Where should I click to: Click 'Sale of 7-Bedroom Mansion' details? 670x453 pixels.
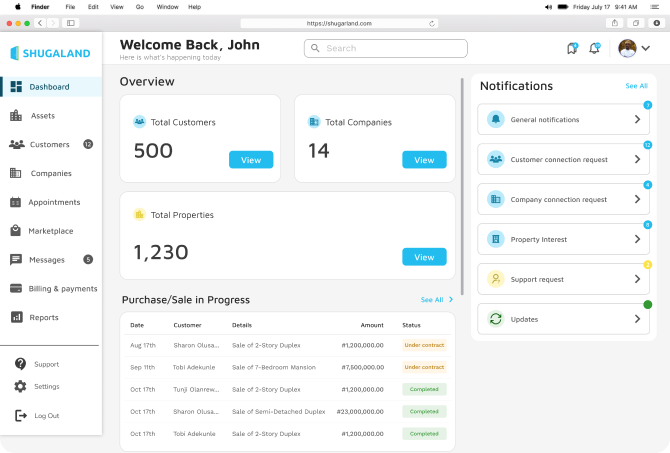(274, 367)
